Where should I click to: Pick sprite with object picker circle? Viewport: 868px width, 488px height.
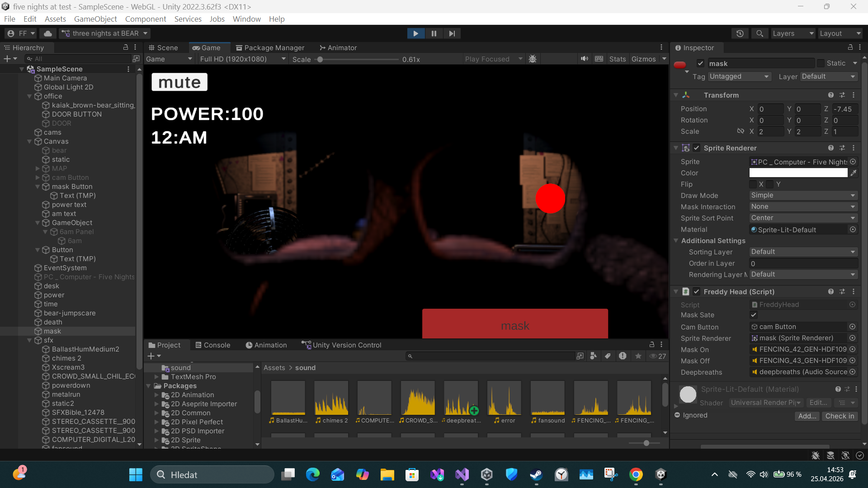pos(853,162)
